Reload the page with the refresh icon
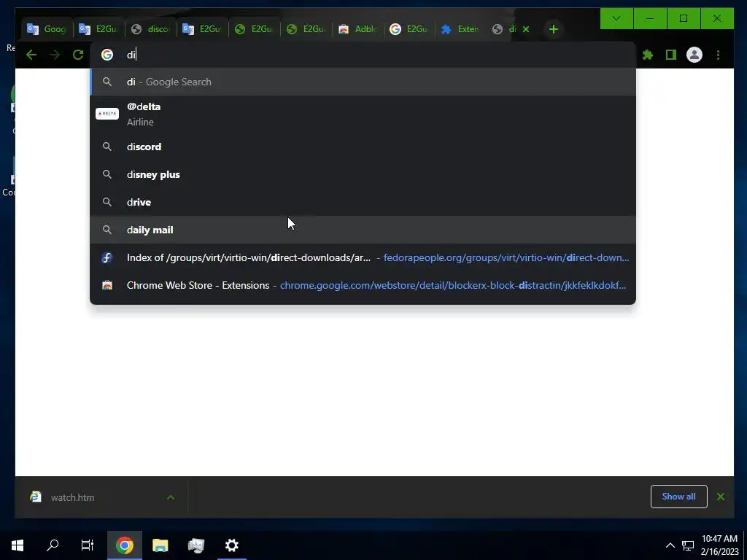 click(78, 55)
